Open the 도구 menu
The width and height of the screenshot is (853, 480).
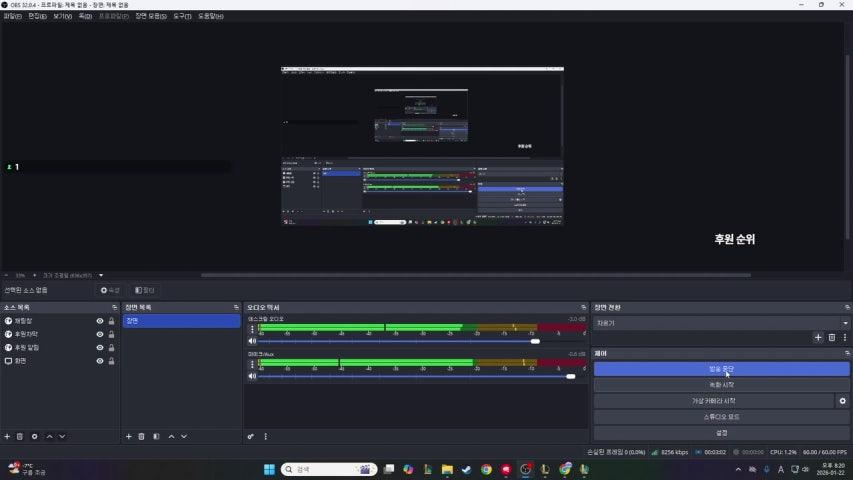[x=183, y=17]
